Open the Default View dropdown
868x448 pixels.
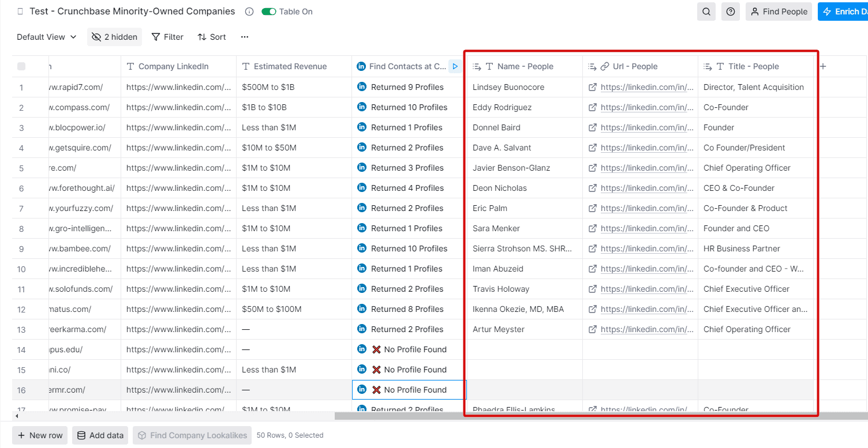pyautogui.click(x=46, y=37)
